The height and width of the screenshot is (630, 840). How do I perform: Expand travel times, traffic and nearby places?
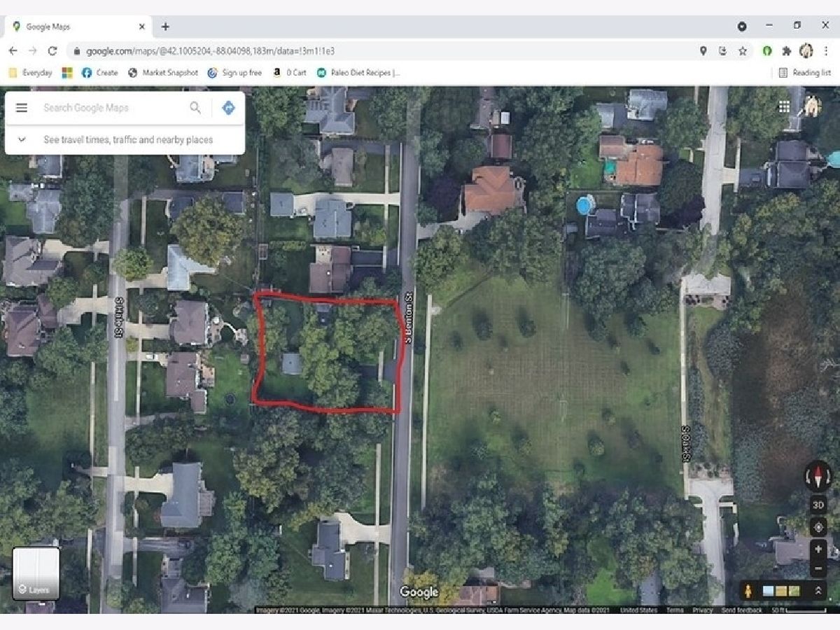[22, 139]
